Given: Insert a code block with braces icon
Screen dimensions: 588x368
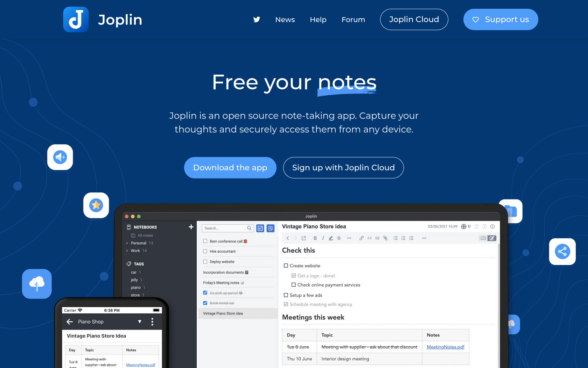Looking at the screenshot, I should coord(377,238).
